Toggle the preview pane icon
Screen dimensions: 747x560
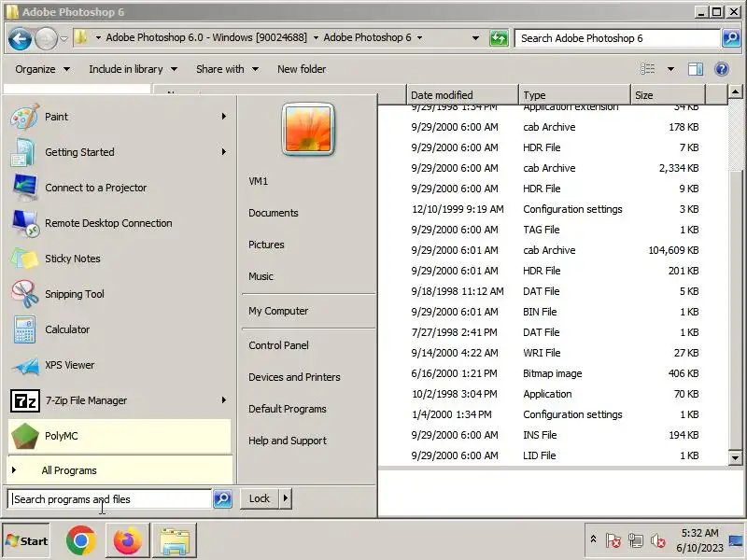(x=696, y=69)
